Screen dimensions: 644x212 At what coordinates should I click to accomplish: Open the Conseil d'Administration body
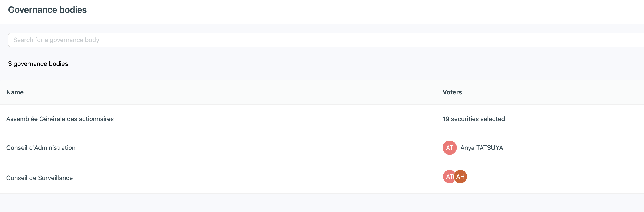[41, 148]
